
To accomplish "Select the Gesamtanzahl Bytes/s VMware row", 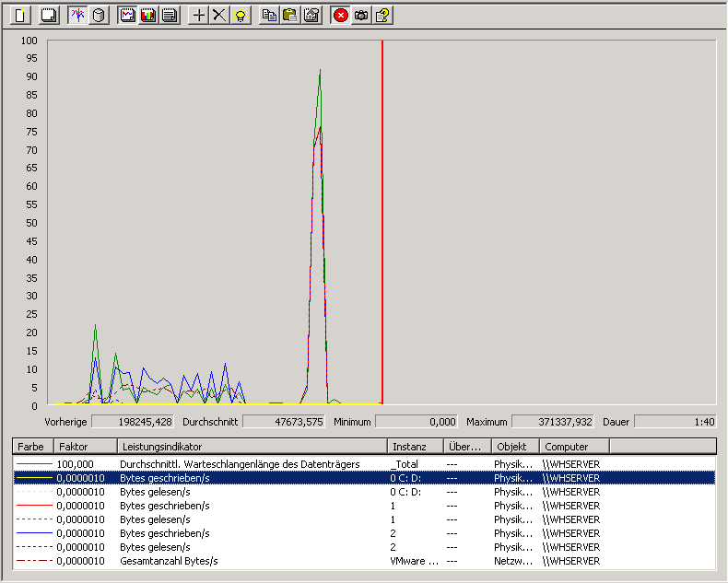I will [x=365, y=561].
